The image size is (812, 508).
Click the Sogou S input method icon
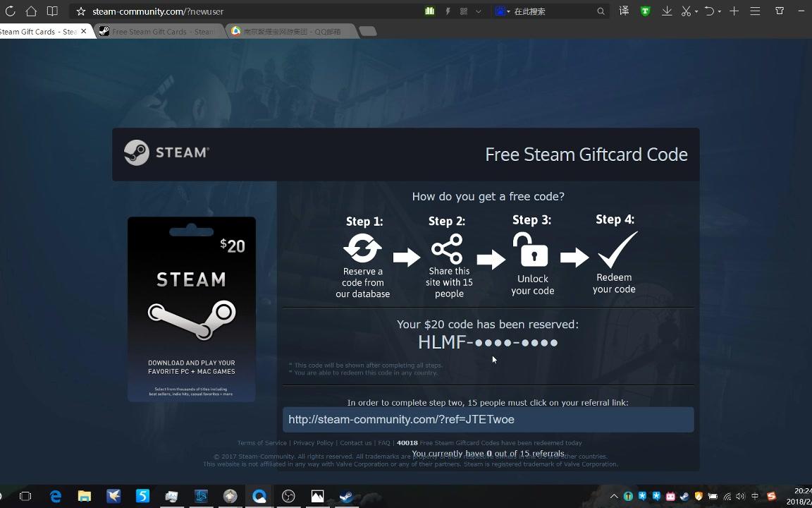772,496
